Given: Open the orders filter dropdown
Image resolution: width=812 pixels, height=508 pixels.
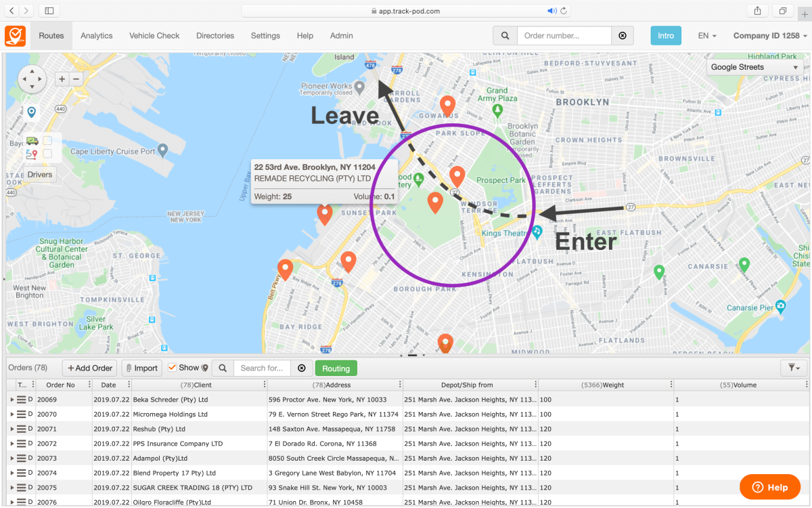Looking at the screenshot, I should tap(794, 368).
